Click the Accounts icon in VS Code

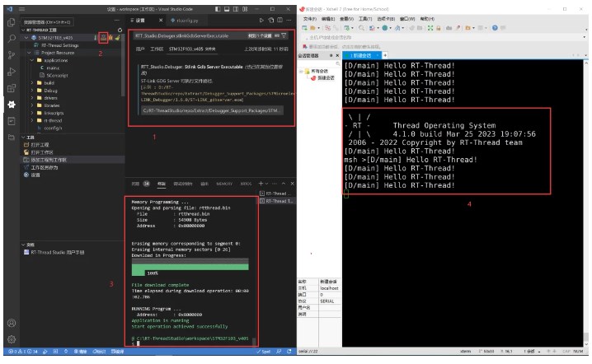12,323
